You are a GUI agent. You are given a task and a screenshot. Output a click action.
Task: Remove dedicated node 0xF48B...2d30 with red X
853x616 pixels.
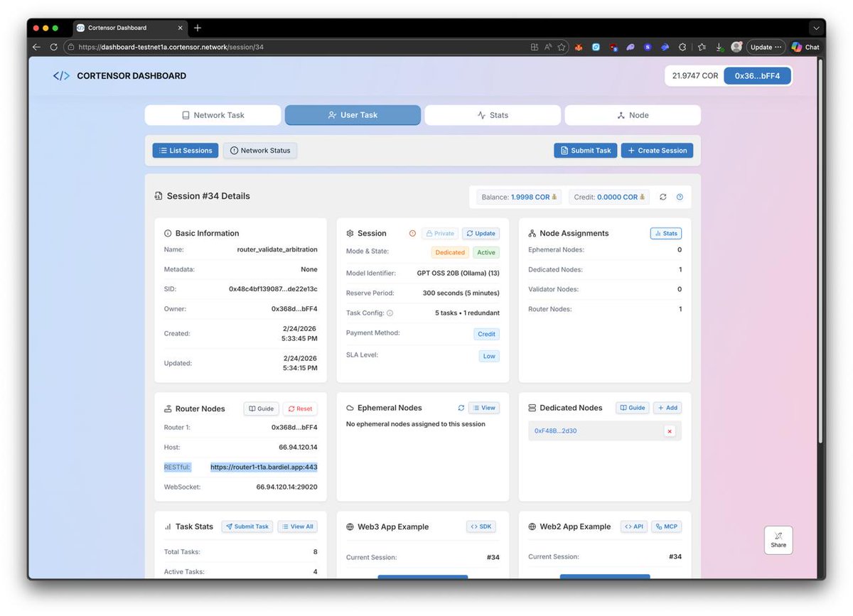(x=670, y=431)
